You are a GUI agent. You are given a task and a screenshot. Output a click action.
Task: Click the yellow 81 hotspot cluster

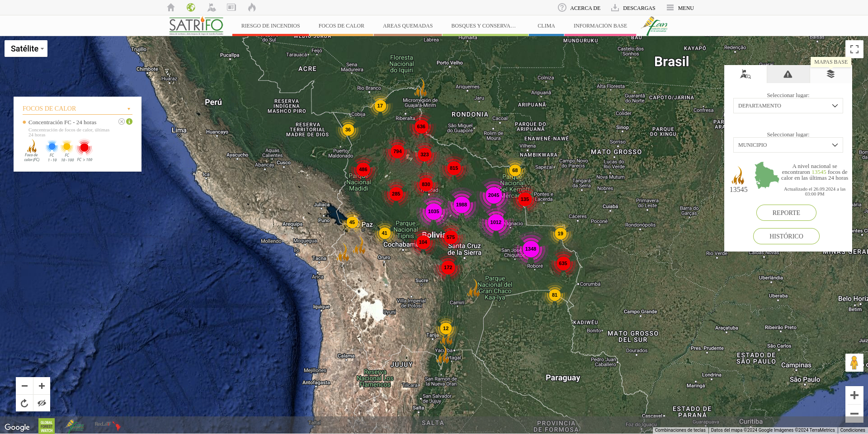point(555,295)
